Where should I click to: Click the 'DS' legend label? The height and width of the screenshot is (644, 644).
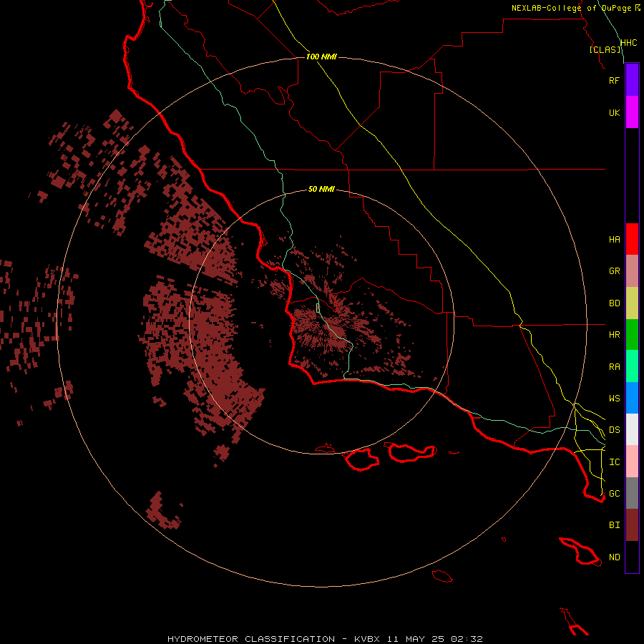coord(614,430)
